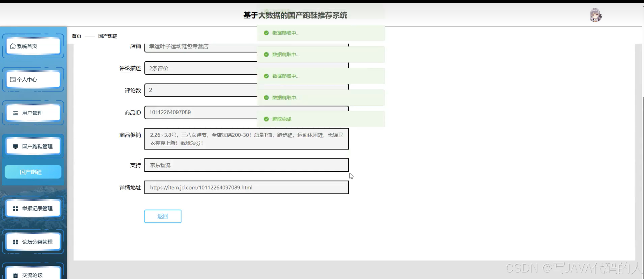Navigate to 首页 via the breadcrumb
Image resolution: width=644 pixels, height=279 pixels.
point(76,36)
